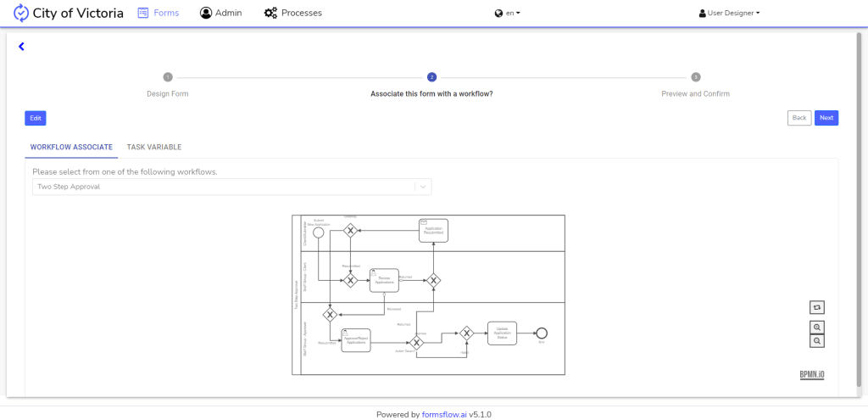868x420 pixels.
Task: Click the Review Applications task node
Action: pos(383,280)
